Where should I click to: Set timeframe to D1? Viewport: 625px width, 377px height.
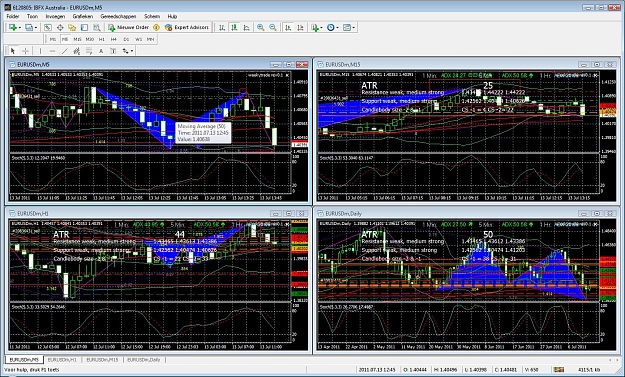coord(126,39)
